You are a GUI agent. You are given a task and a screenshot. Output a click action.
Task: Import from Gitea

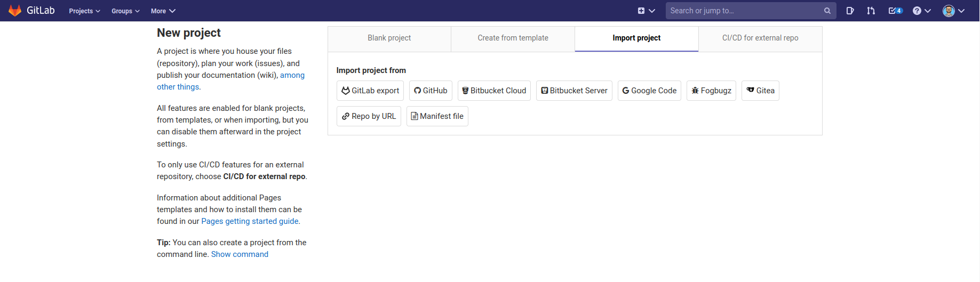coord(760,91)
